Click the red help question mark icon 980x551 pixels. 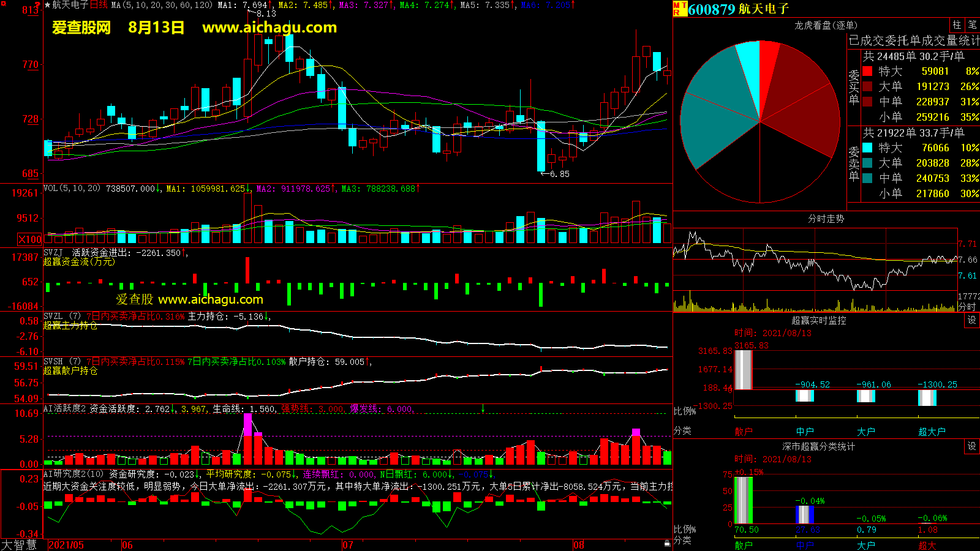tap(38, 5)
